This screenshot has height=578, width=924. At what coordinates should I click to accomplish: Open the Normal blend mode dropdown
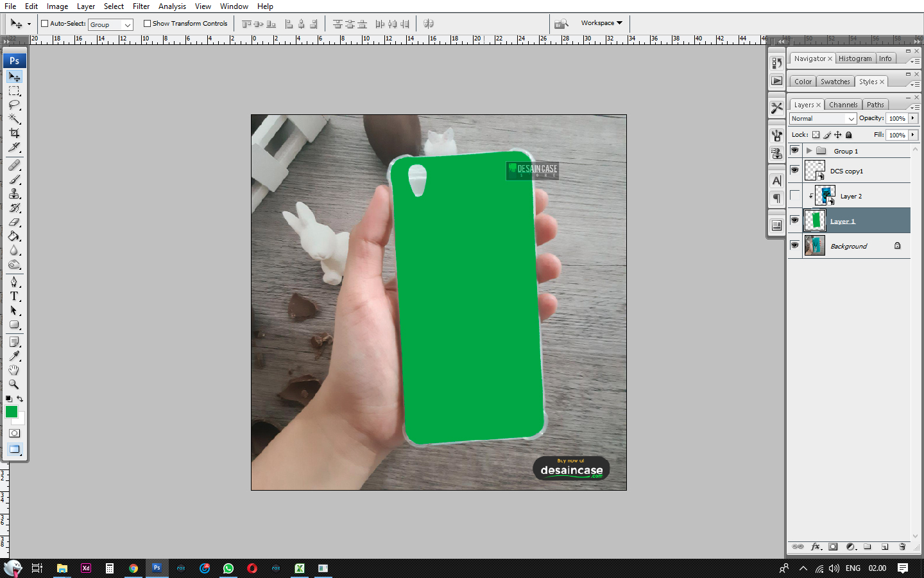point(823,119)
